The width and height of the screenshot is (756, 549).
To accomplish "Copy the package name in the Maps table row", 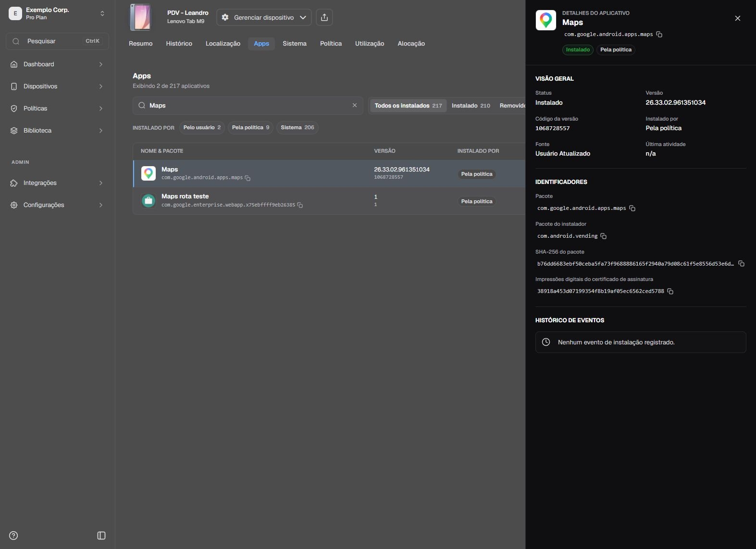I will (248, 178).
